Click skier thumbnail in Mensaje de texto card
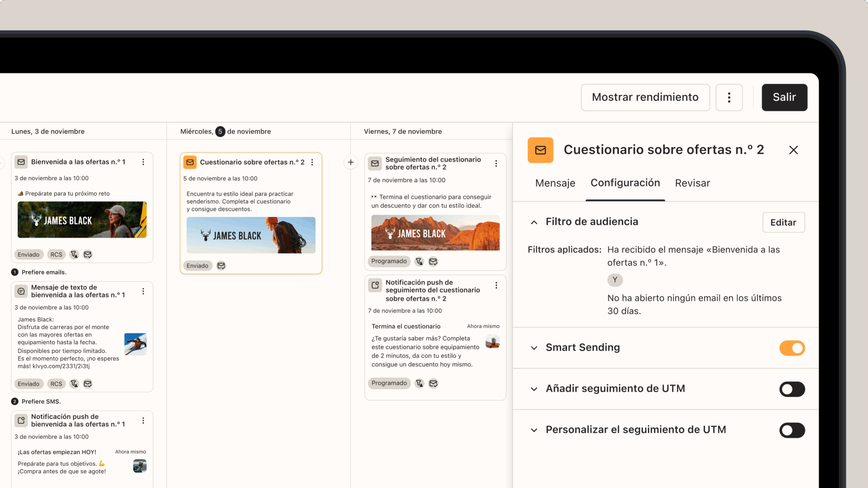 point(136,344)
